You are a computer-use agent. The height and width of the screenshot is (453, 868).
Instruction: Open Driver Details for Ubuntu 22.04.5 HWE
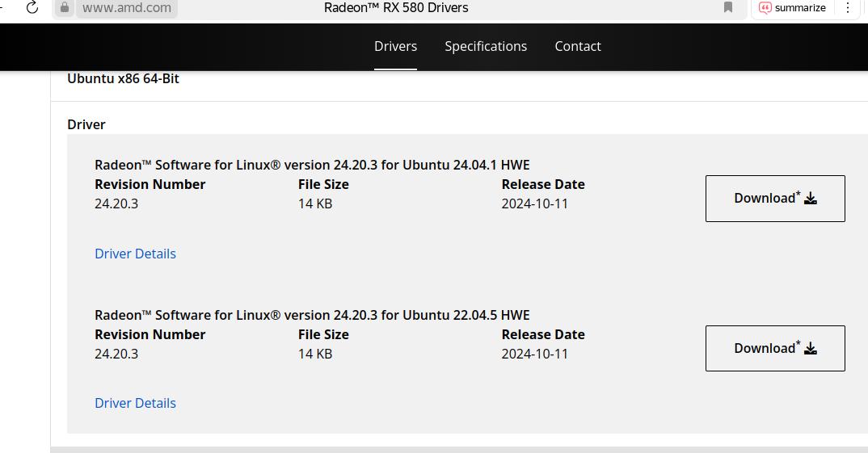point(135,403)
